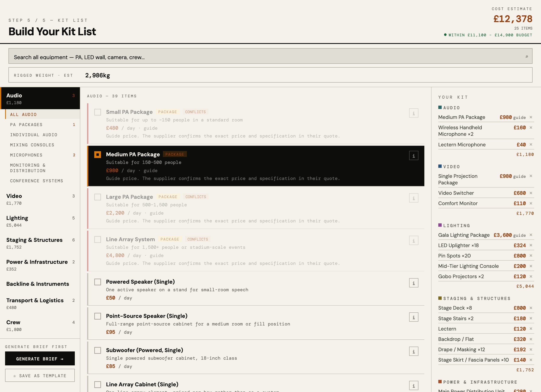The image size is (541, 392).
Task: Expand the Backline & Instruments category
Action: pos(40,284)
